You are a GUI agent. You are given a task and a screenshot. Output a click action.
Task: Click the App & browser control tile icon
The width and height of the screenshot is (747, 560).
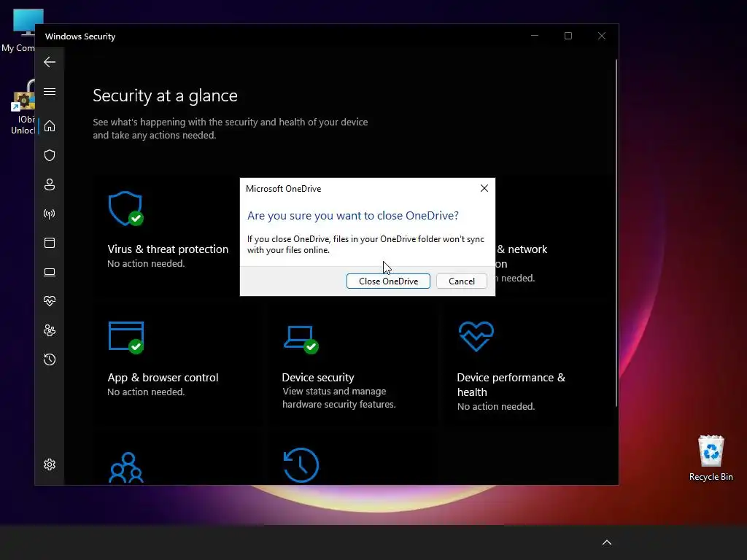point(125,338)
